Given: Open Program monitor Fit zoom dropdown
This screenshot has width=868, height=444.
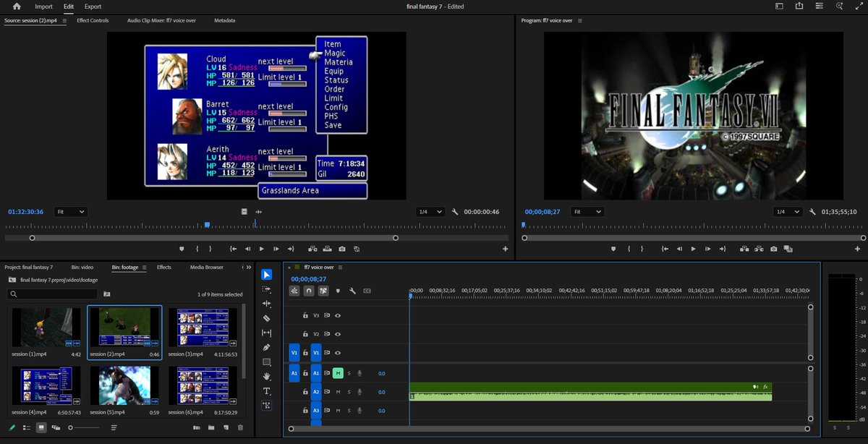Looking at the screenshot, I should point(586,212).
